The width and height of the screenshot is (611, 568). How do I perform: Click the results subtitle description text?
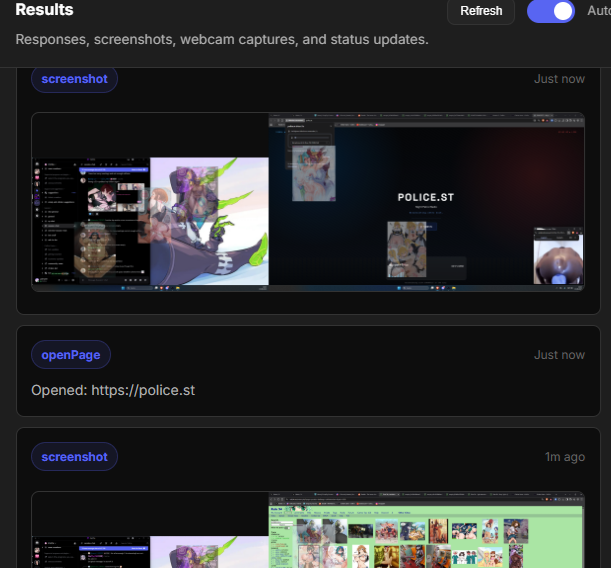(222, 39)
